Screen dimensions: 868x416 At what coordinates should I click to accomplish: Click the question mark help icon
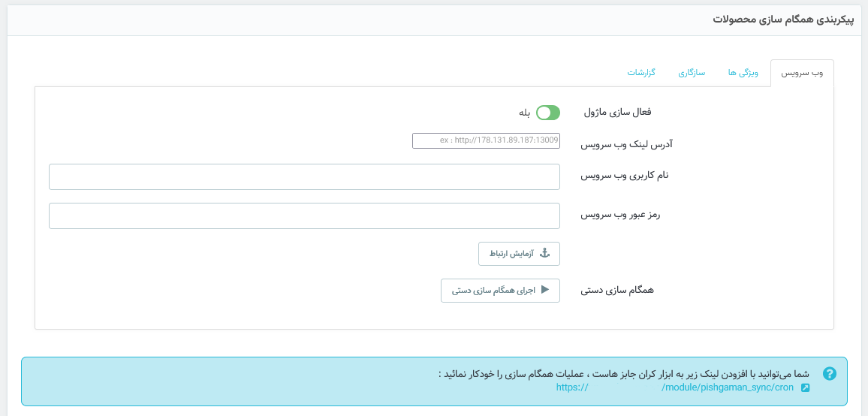[829, 373]
